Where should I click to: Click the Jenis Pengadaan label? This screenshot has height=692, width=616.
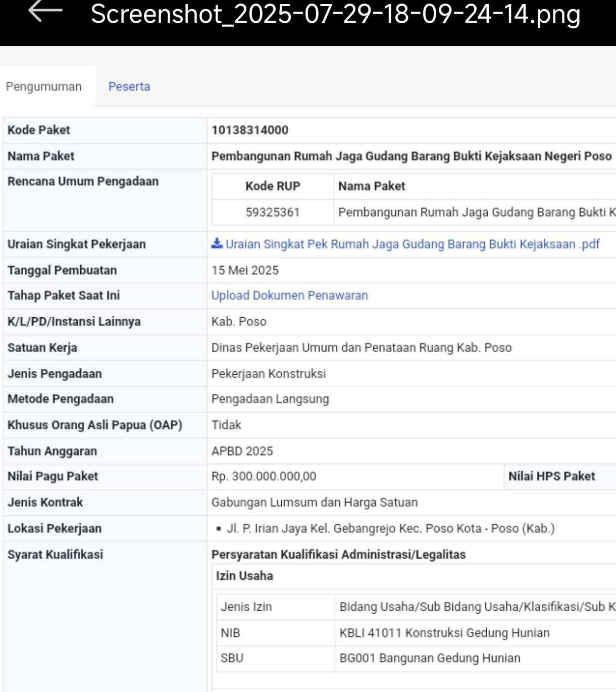click(x=55, y=374)
